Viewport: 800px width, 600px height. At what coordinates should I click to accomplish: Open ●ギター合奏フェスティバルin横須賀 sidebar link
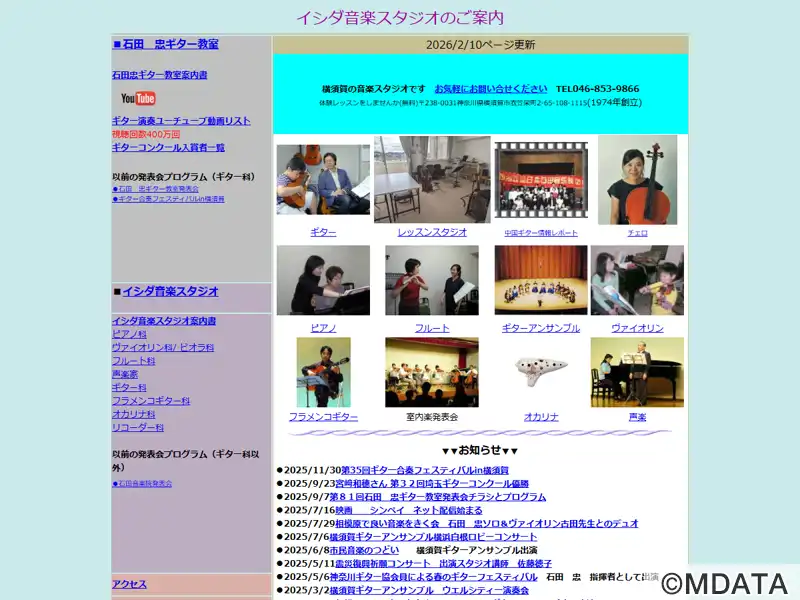pos(168,199)
